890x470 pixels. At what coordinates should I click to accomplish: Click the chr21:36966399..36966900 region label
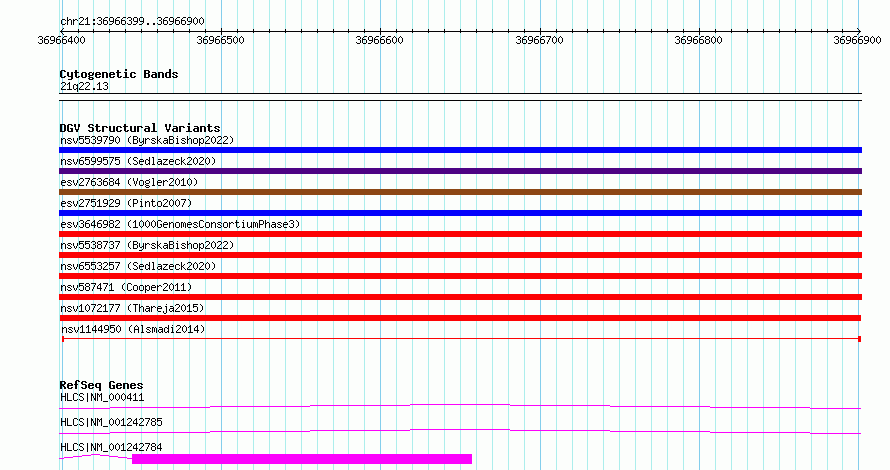point(132,21)
